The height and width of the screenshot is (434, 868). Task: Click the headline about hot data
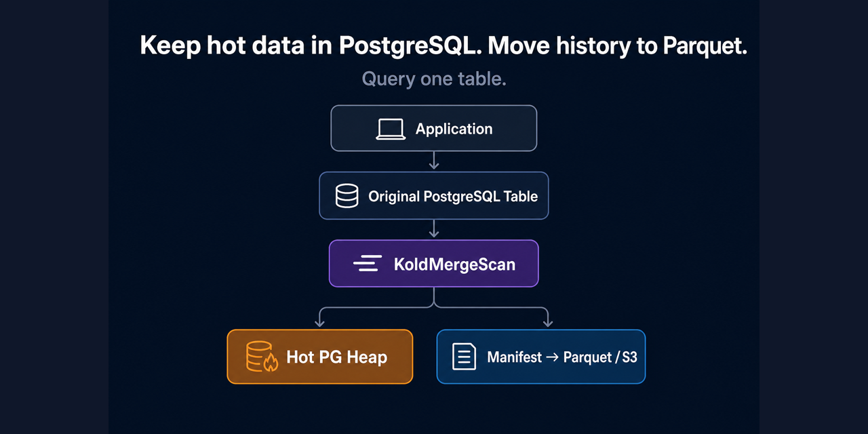(x=443, y=46)
